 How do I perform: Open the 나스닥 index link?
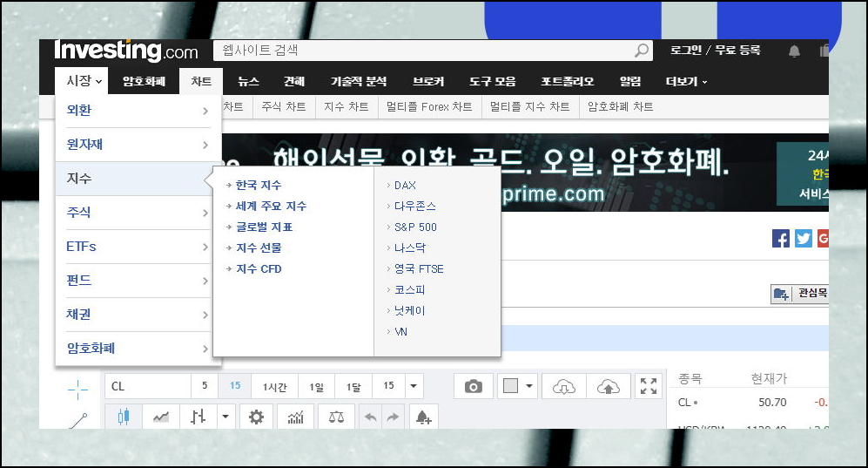coord(410,248)
